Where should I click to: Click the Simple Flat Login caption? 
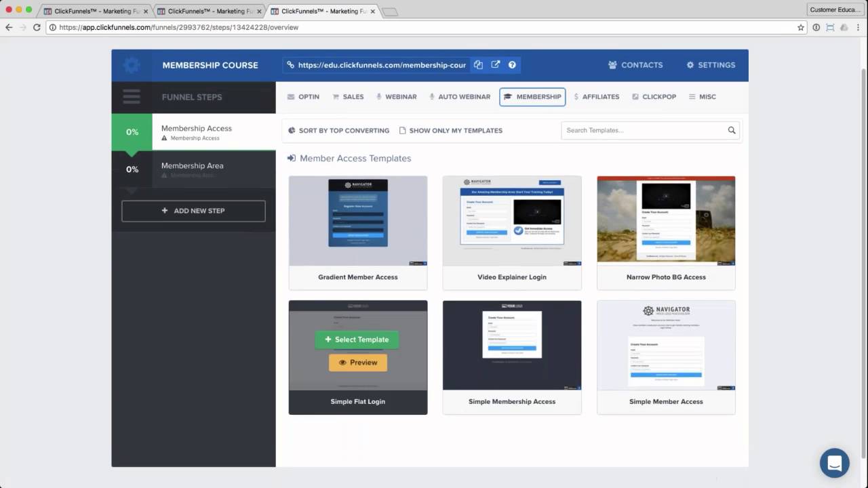coord(358,402)
